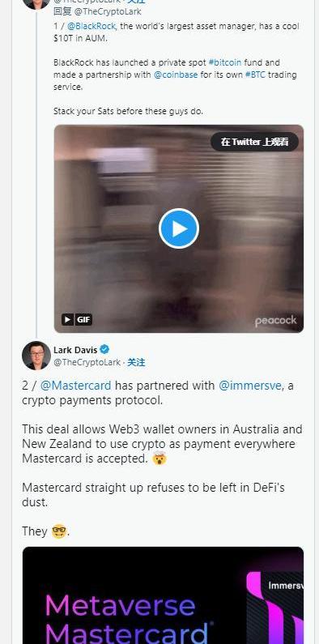Click the #bitcoin hashtag

(x=225, y=63)
